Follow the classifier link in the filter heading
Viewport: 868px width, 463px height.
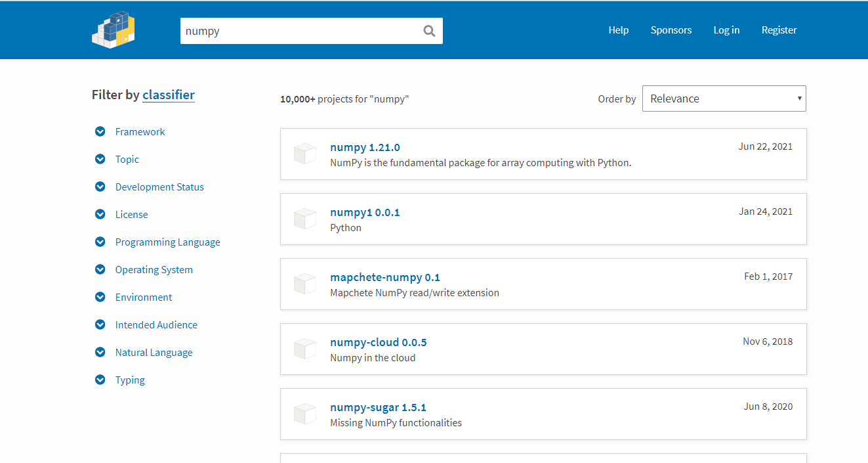(169, 95)
